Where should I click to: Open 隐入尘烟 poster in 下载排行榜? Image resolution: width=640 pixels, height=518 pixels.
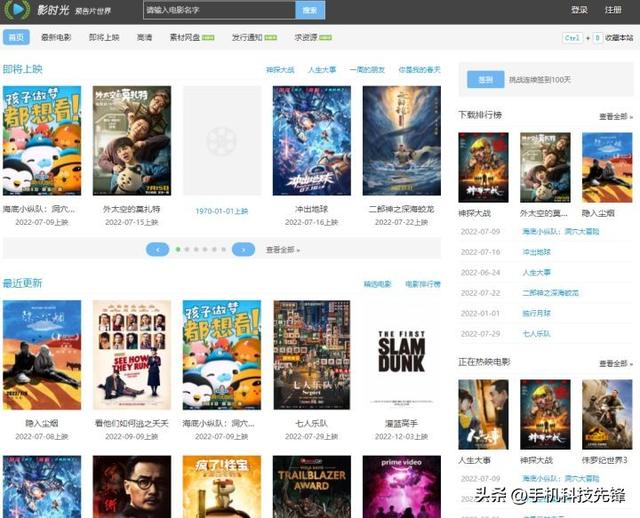point(607,167)
